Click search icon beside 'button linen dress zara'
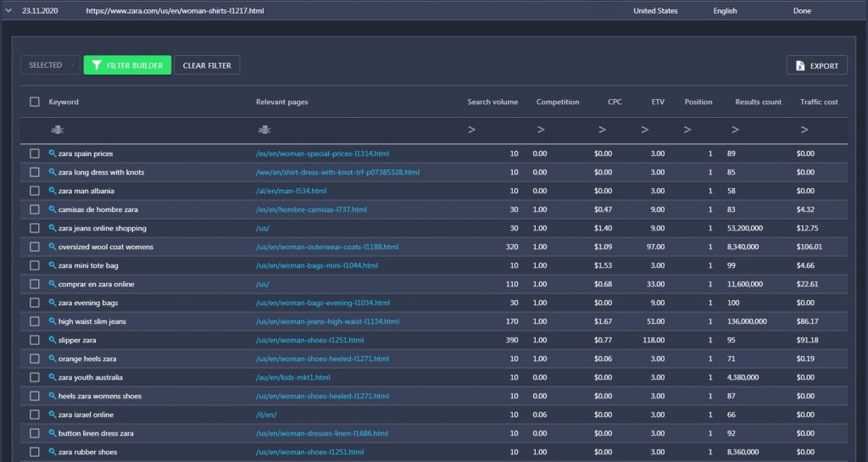Image resolution: width=868 pixels, height=462 pixels. (x=52, y=432)
